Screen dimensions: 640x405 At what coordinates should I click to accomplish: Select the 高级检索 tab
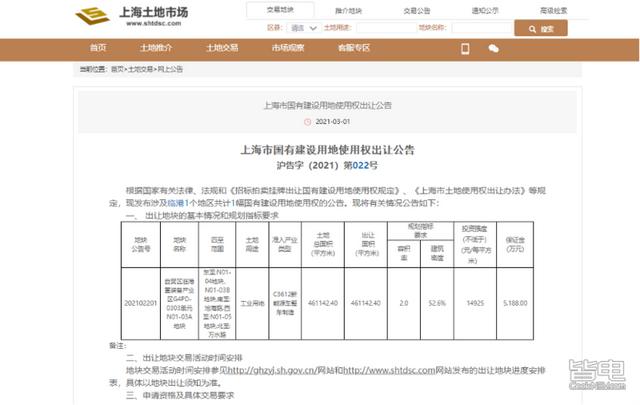tap(553, 11)
